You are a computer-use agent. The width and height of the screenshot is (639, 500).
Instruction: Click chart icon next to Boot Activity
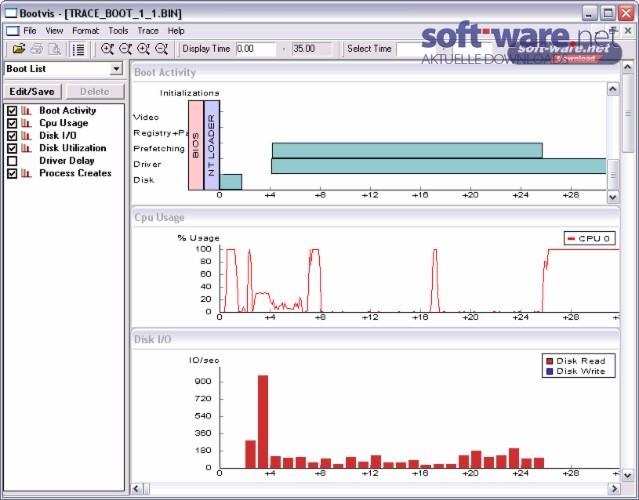(x=26, y=110)
